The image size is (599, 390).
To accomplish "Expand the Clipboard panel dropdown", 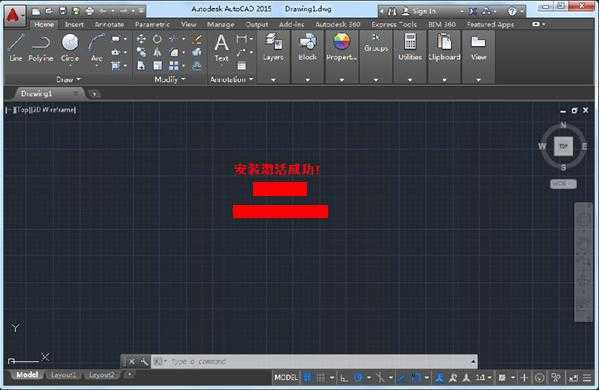I will 444,80.
